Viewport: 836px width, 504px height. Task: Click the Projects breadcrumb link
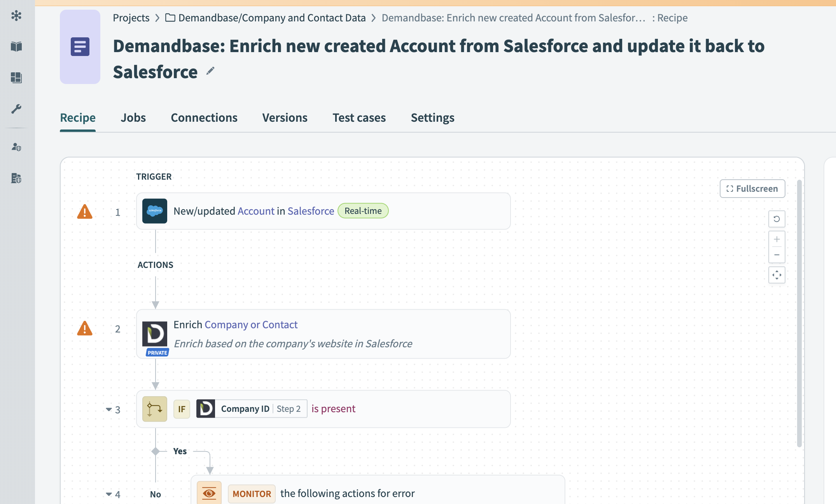point(131,18)
